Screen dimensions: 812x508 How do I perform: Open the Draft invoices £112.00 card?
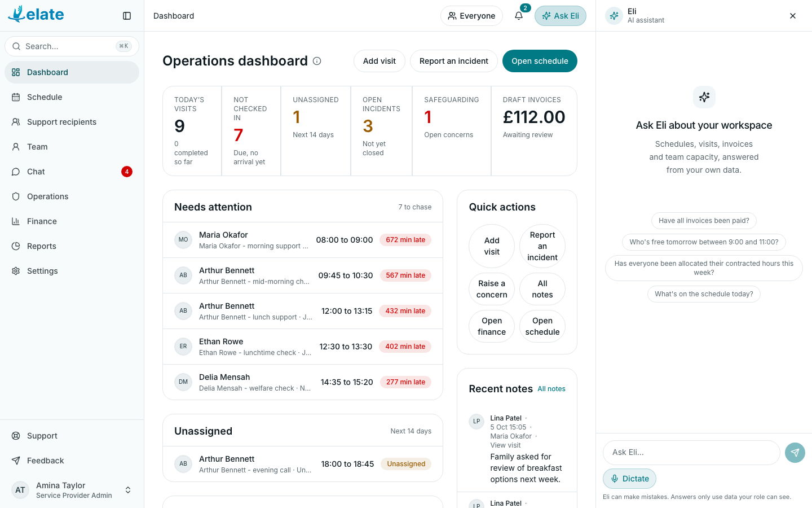(534, 131)
